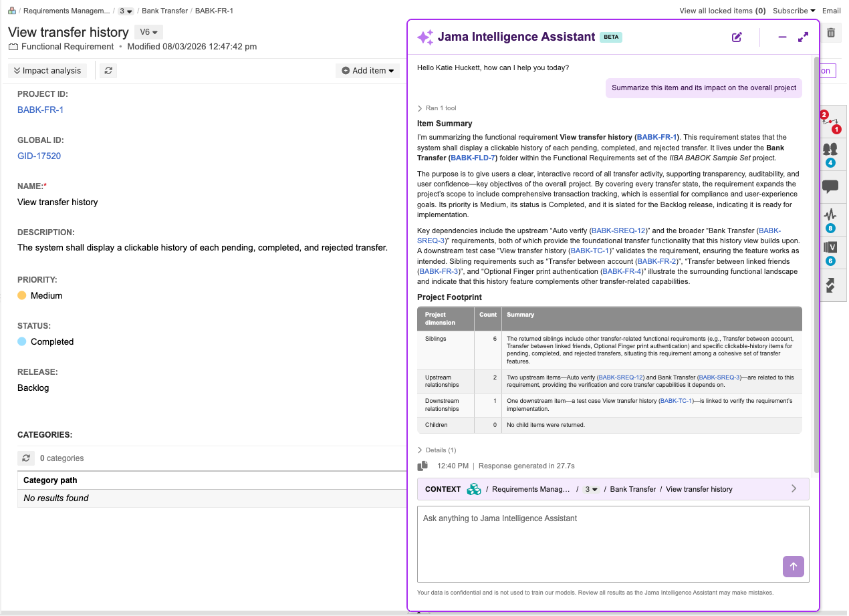Image resolution: width=849 pixels, height=616 pixels.
Task: Expand Impact analysis
Action: (x=47, y=70)
